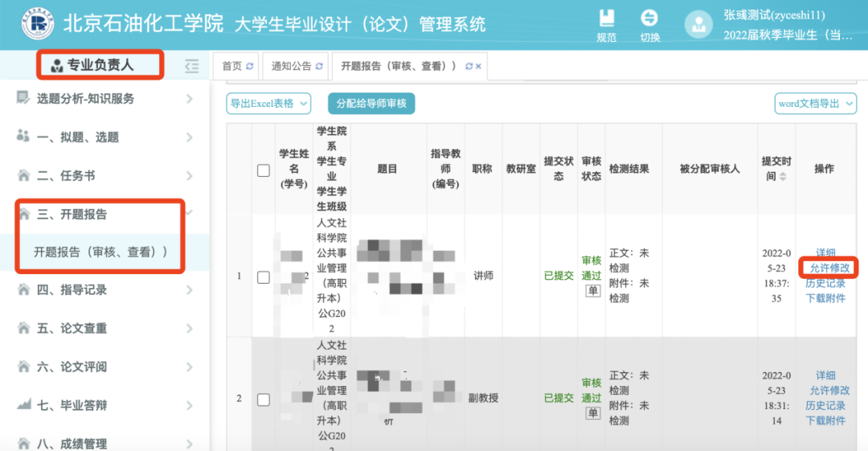The width and height of the screenshot is (868, 451).
Task: Check the checkbox for row 1
Action: point(264,277)
